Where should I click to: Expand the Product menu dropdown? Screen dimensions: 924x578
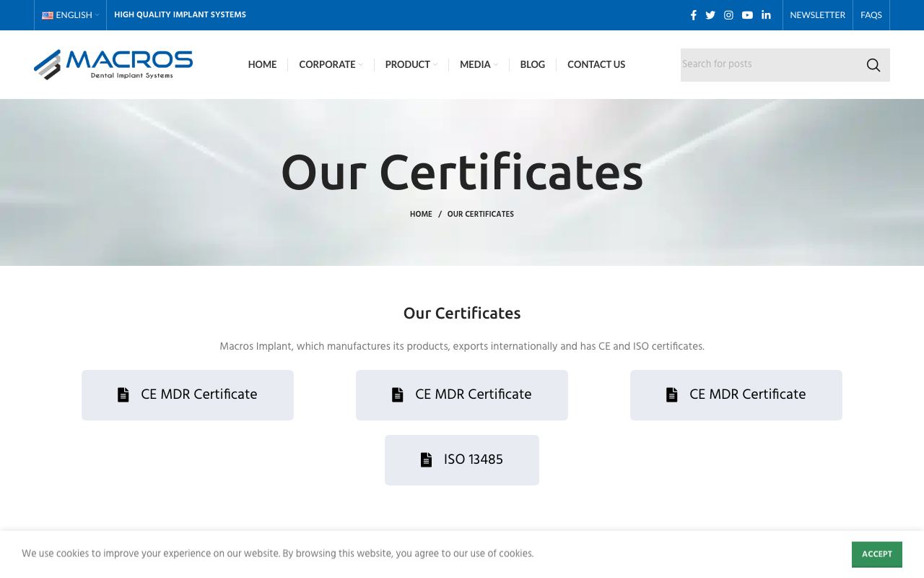coord(411,64)
